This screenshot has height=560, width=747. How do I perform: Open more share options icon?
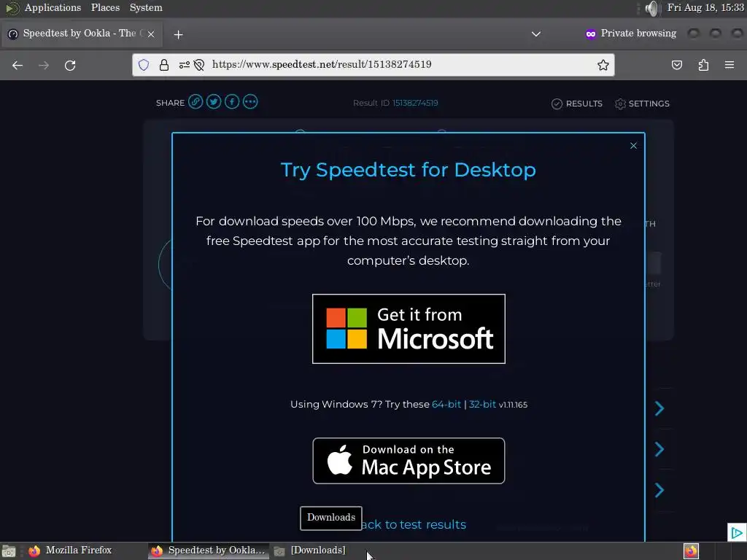click(x=250, y=101)
